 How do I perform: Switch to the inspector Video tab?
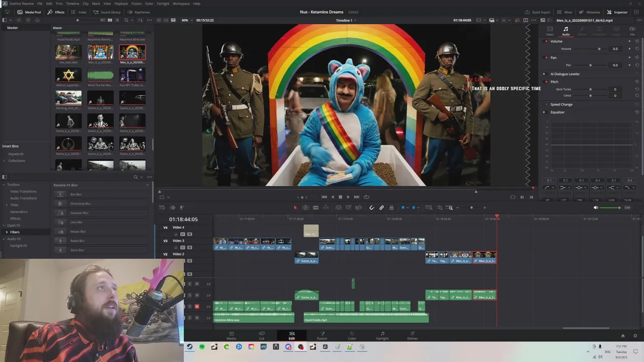[x=550, y=31]
